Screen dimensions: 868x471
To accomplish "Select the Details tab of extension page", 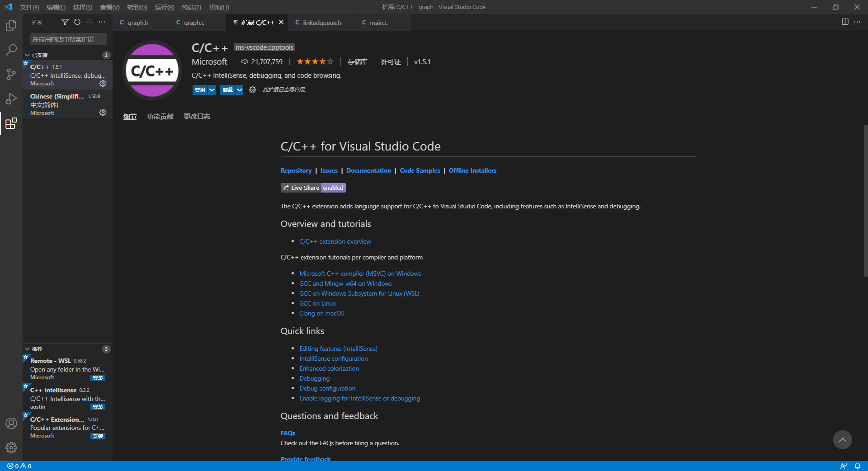I will pos(130,117).
